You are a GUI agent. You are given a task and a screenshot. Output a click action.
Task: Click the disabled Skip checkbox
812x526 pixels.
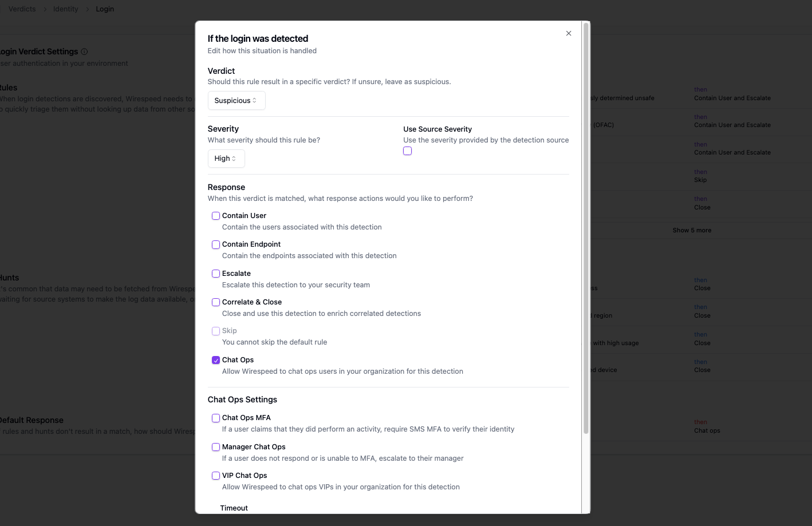pyautogui.click(x=216, y=331)
